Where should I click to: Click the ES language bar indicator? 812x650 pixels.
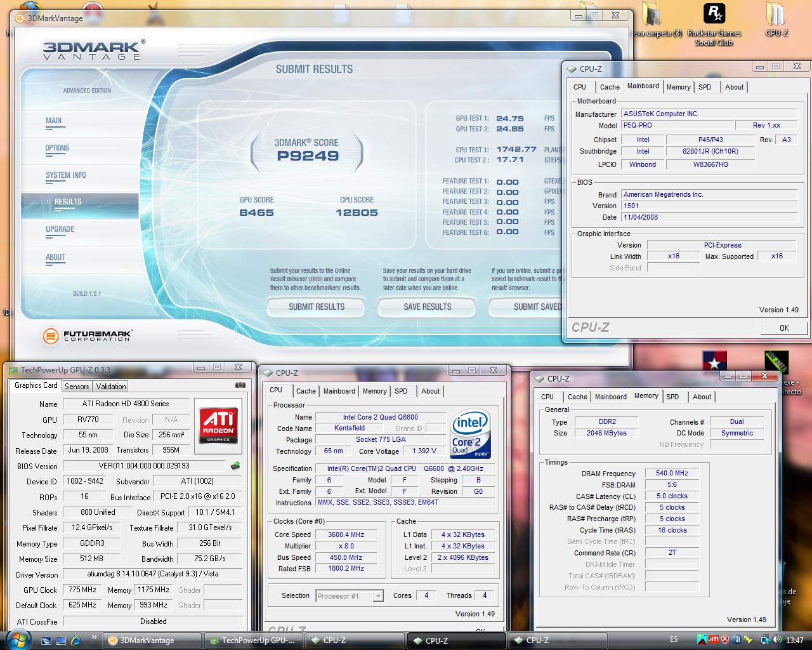(674, 639)
